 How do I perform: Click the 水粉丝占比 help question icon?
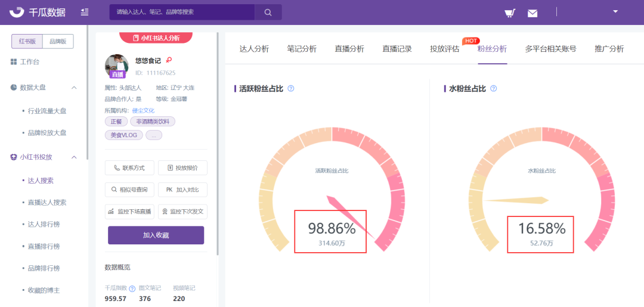pyautogui.click(x=494, y=88)
